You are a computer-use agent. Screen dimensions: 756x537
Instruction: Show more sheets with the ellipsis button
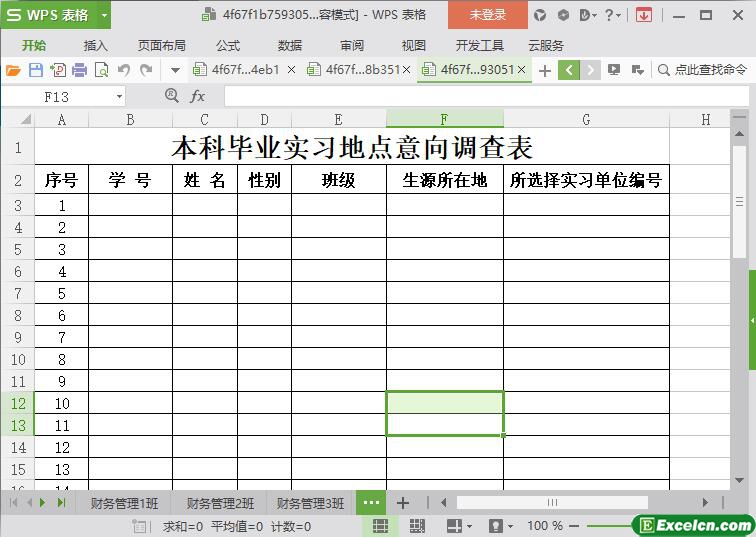pyautogui.click(x=371, y=503)
